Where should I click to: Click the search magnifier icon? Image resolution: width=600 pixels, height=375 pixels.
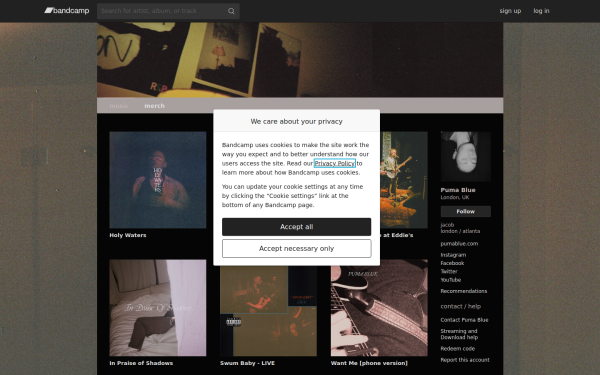231,11
